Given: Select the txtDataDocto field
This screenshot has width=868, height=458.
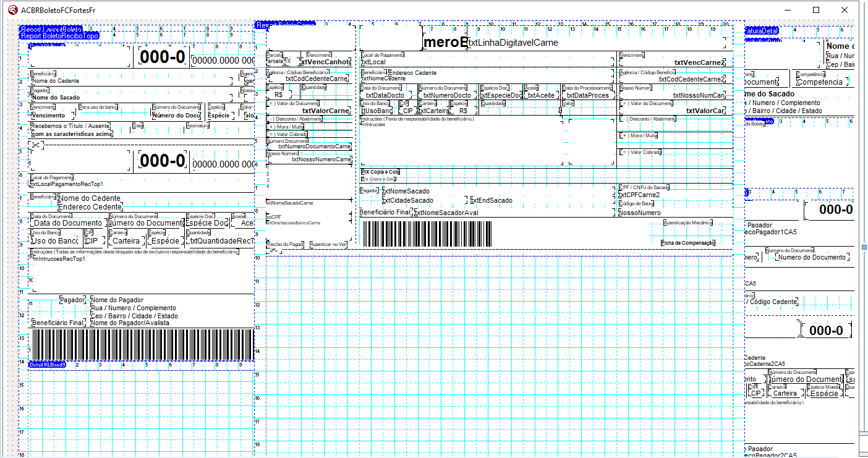Looking at the screenshot, I should (385, 96).
